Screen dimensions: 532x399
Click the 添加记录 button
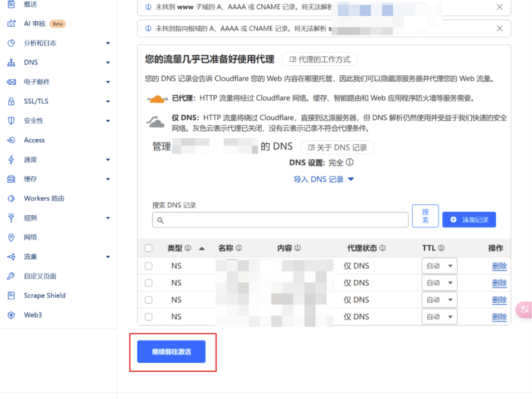(x=469, y=220)
